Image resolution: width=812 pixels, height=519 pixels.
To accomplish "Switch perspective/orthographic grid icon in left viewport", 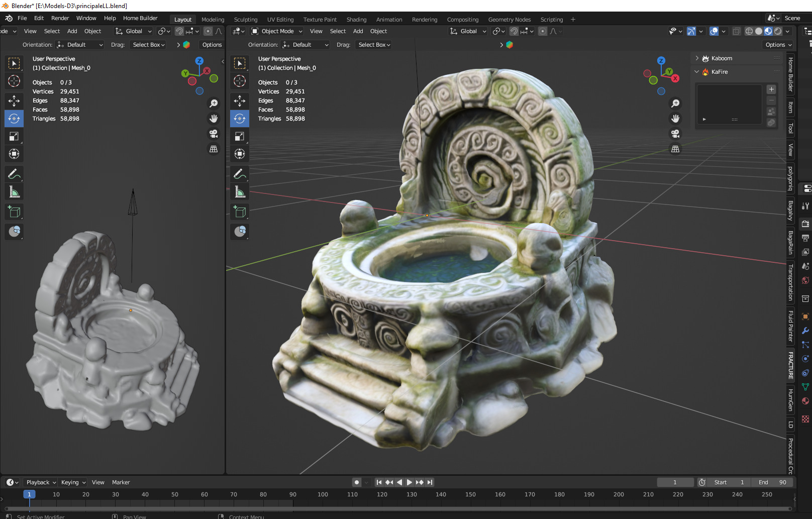I will pos(214,149).
